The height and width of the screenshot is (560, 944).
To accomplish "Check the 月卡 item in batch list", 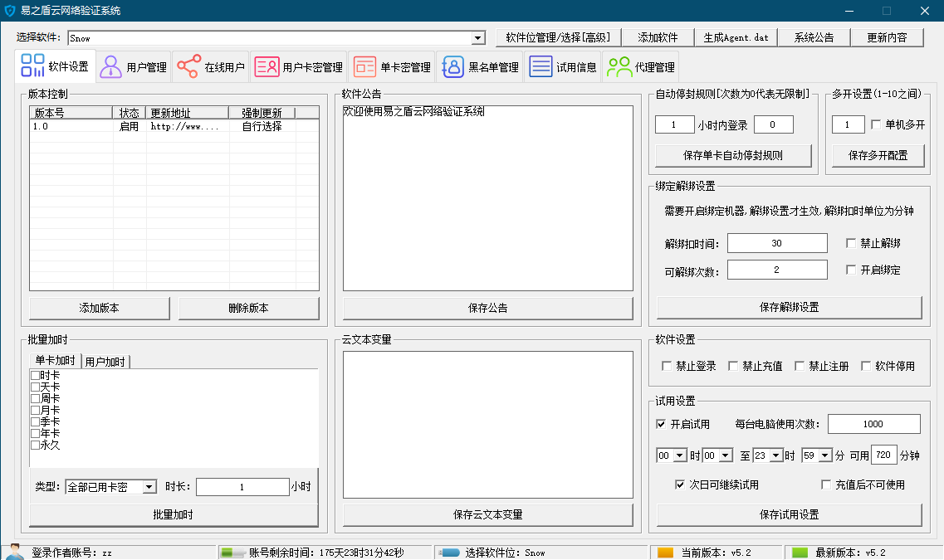I will click(35, 410).
